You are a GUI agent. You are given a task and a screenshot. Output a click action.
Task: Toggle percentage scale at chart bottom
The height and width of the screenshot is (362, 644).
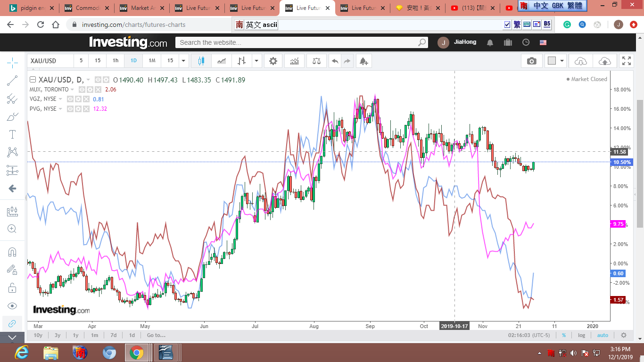point(564,335)
